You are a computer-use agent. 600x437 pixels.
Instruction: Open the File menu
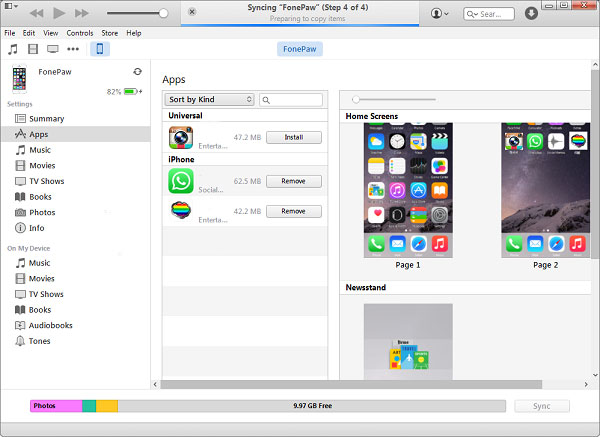(10, 33)
